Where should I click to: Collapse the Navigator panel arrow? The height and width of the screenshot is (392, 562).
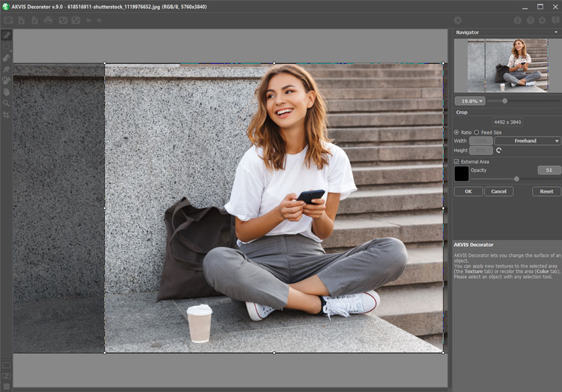click(556, 32)
